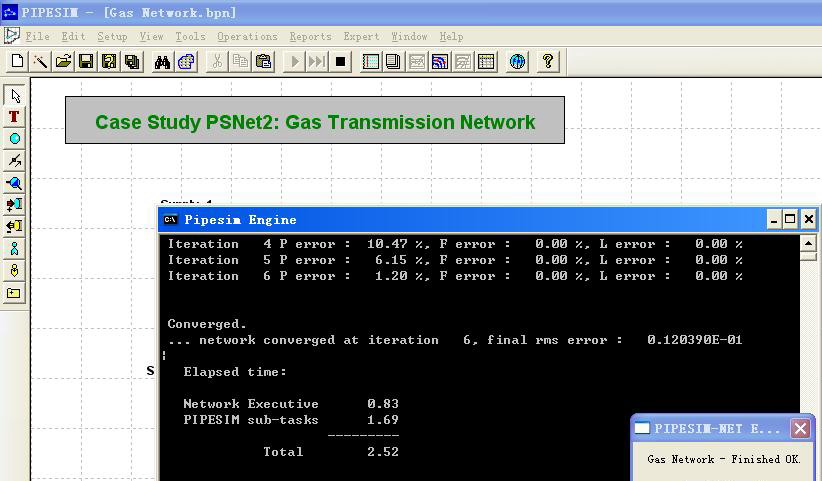Viewport: 822px width, 481px height.
Task: Maximize the Pipesim Engine window
Action: tap(790, 220)
